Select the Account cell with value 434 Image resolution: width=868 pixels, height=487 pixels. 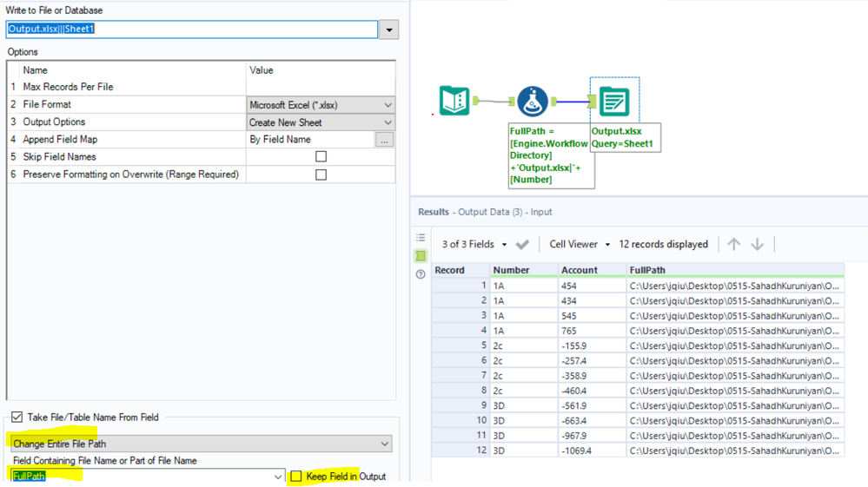[x=592, y=300]
